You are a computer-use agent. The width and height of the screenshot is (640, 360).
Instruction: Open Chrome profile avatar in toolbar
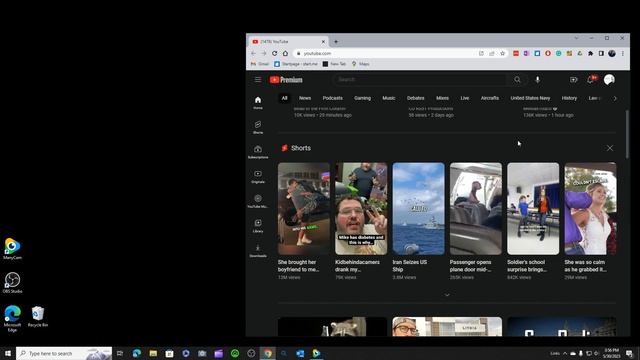coord(612,53)
